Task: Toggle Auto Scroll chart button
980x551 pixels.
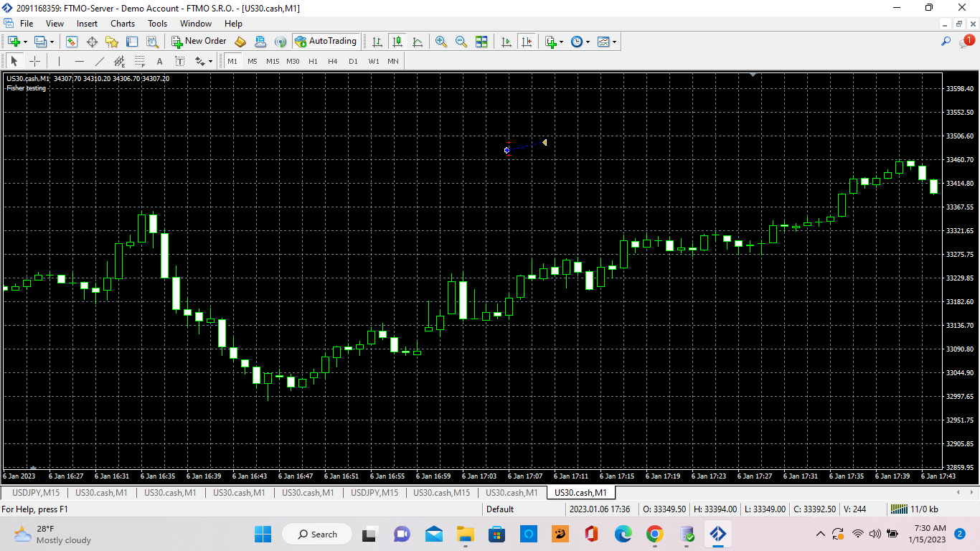Action: [507, 42]
